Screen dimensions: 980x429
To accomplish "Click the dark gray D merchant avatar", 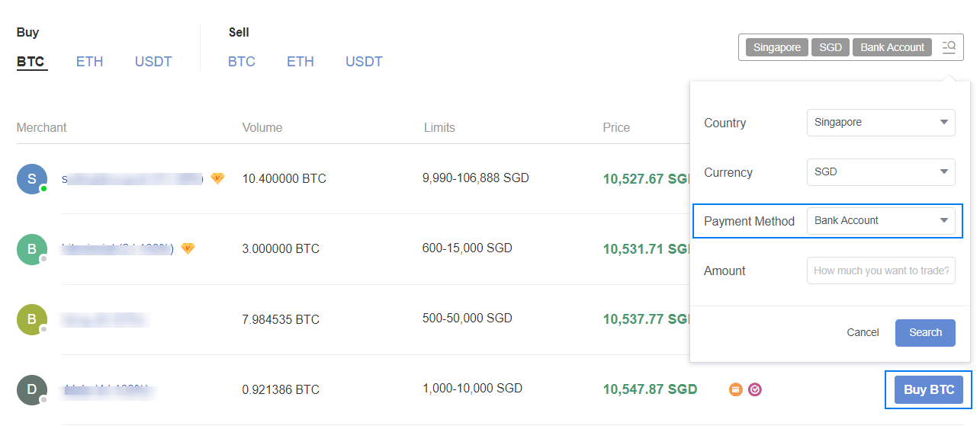I will 32,389.
